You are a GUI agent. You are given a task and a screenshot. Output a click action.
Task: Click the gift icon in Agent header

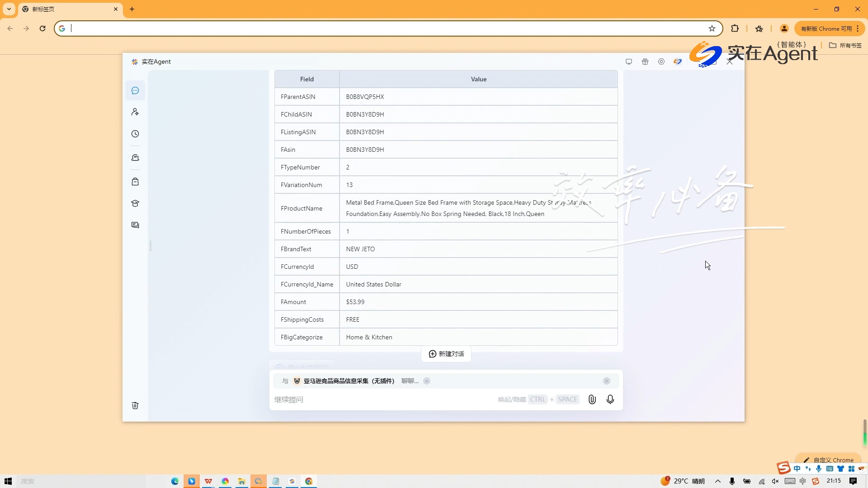click(645, 62)
